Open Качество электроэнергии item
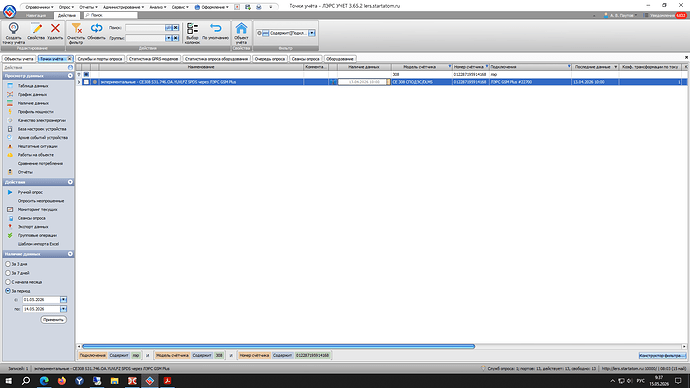This screenshot has height=388, width=690. coord(41,120)
